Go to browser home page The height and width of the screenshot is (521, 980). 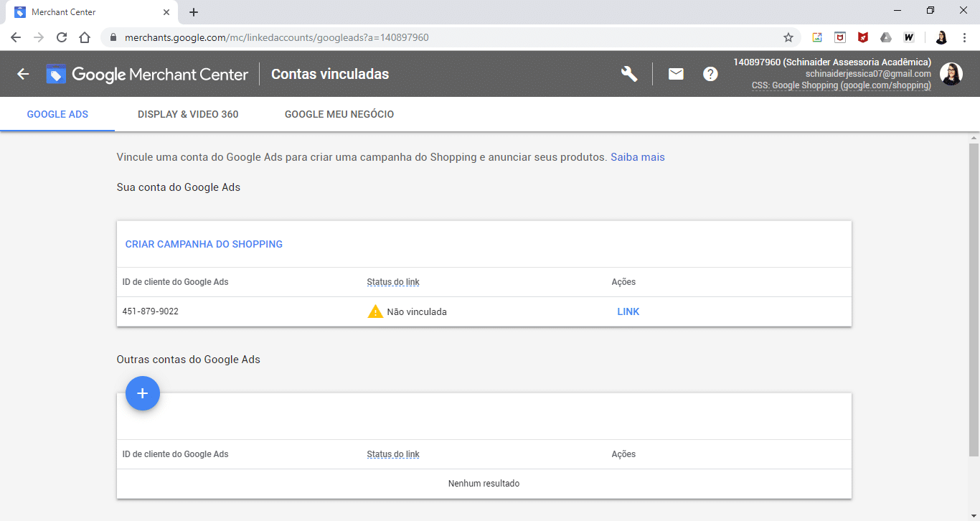85,37
